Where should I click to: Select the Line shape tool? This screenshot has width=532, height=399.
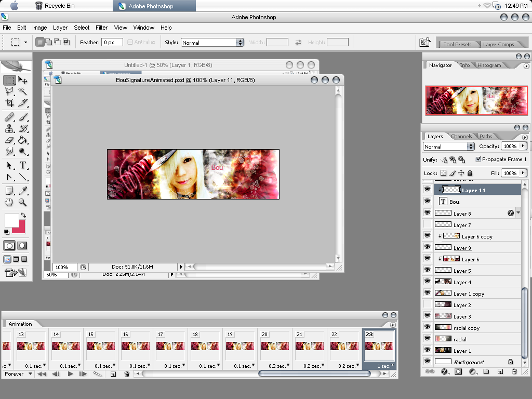23,177
